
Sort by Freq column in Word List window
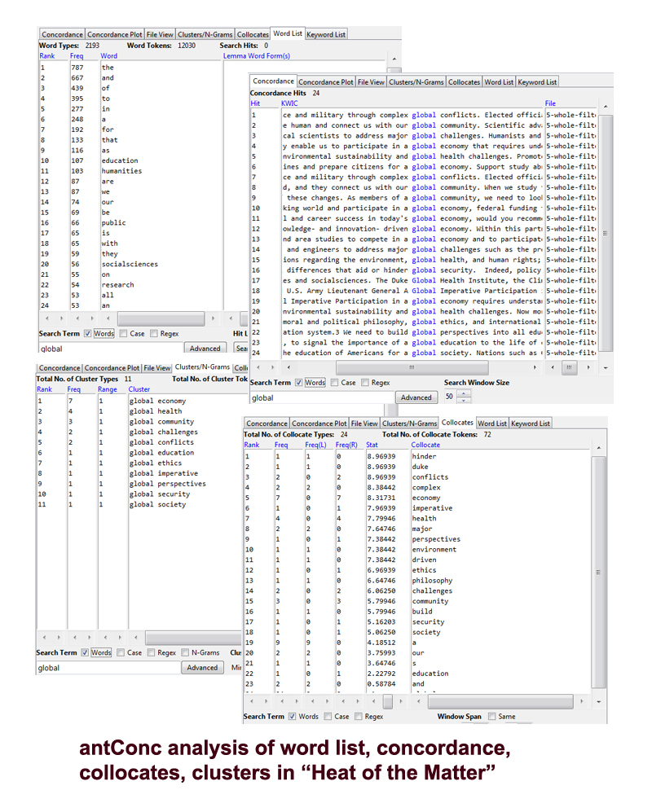click(77, 56)
